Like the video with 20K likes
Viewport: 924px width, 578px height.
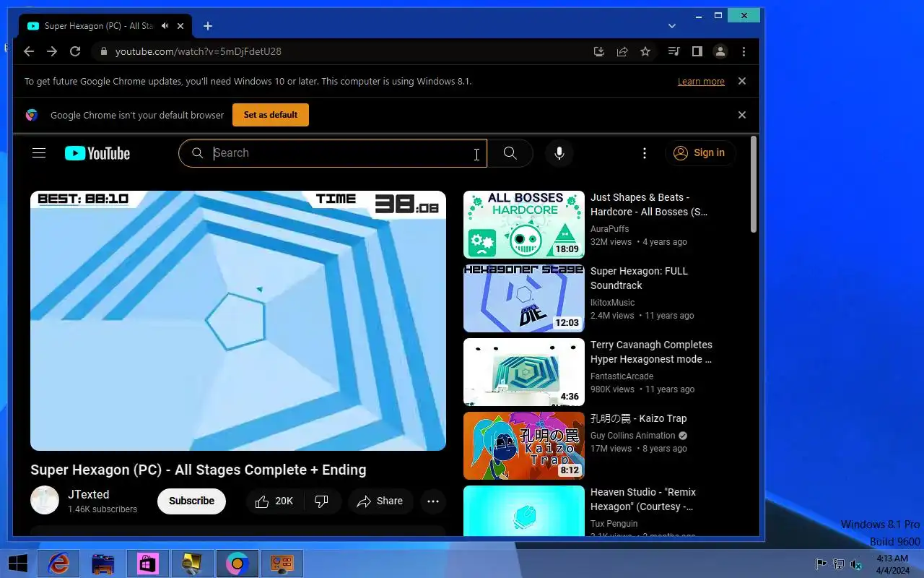(x=275, y=501)
